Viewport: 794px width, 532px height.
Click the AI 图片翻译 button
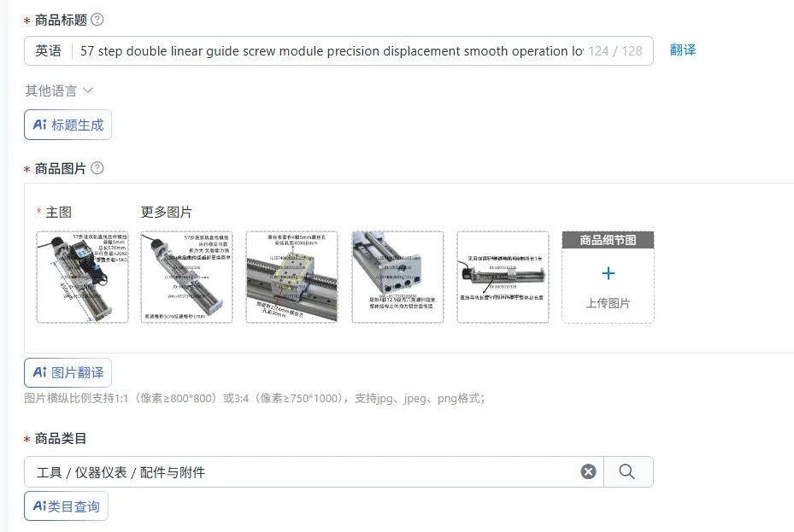(x=68, y=372)
